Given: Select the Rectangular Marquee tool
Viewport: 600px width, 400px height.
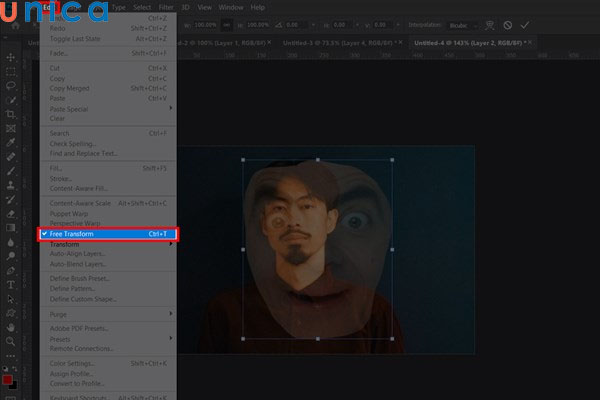Looking at the screenshot, I should [x=11, y=71].
